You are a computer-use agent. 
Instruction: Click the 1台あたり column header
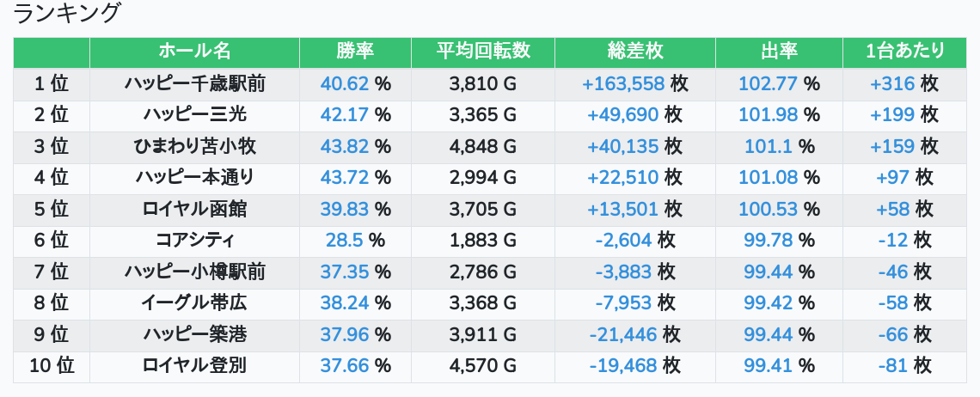(x=904, y=52)
